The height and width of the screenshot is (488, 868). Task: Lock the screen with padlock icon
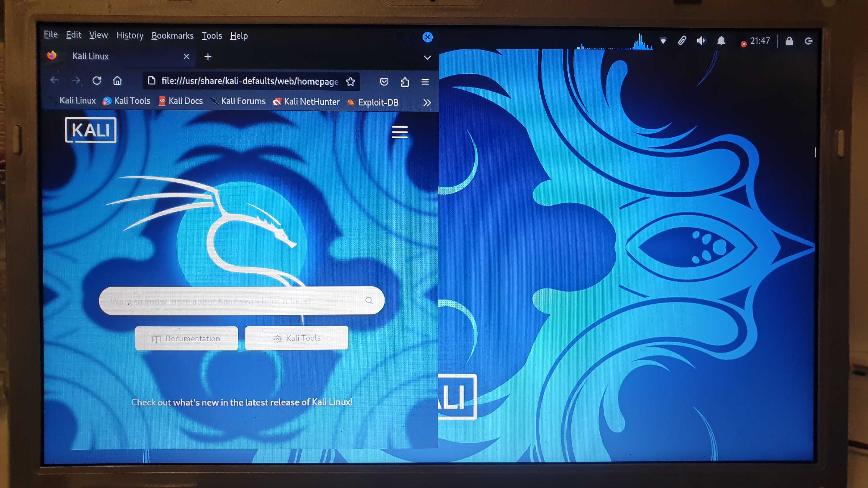pyautogui.click(x=789, y=41)
